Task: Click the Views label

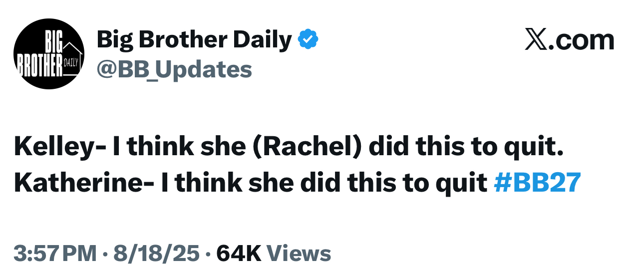Action: [x=299, y=253]
